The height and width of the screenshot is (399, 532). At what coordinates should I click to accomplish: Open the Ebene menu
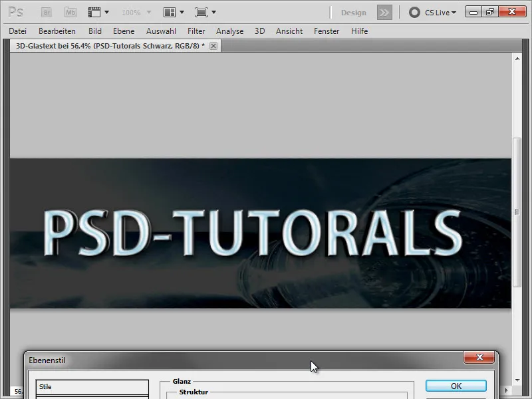[x=124, y=31]
